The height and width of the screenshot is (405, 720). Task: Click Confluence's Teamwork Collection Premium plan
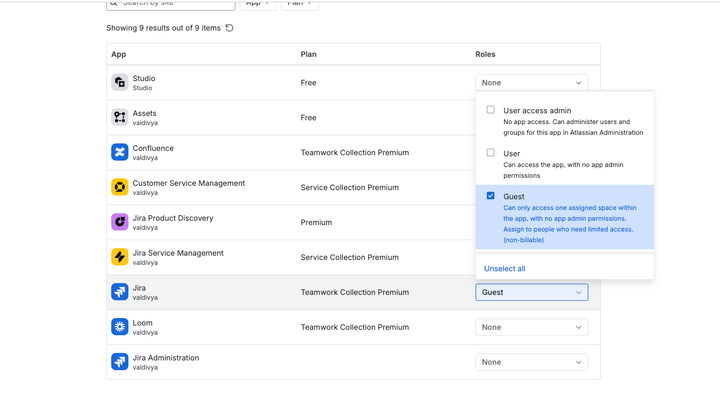click(354, 152)
